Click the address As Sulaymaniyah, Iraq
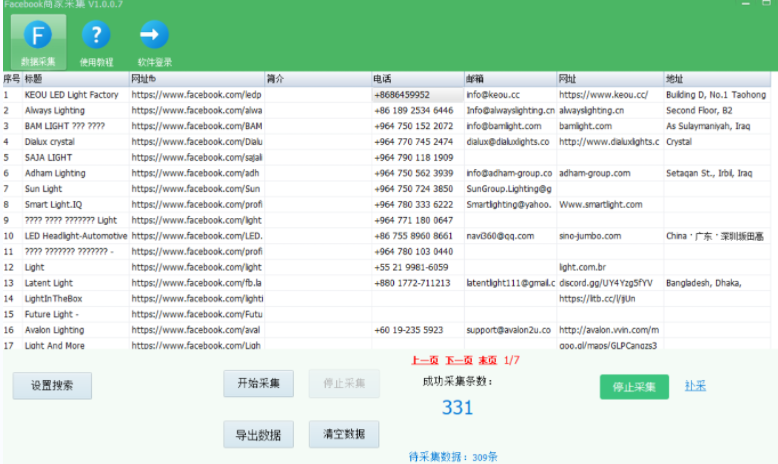The image size is (778, 464). point(708,126)
